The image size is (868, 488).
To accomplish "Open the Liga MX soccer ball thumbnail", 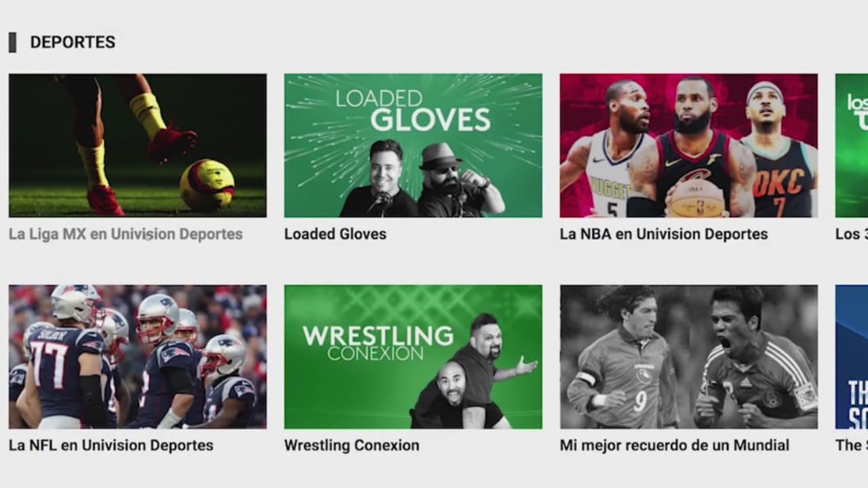I will point(138,145).
